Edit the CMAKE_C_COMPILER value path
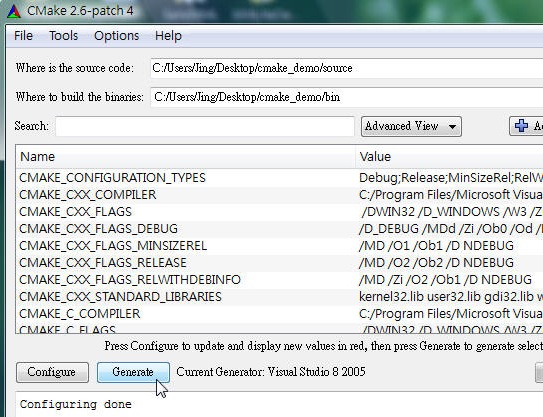543x417 pixels. pos(449,313)
